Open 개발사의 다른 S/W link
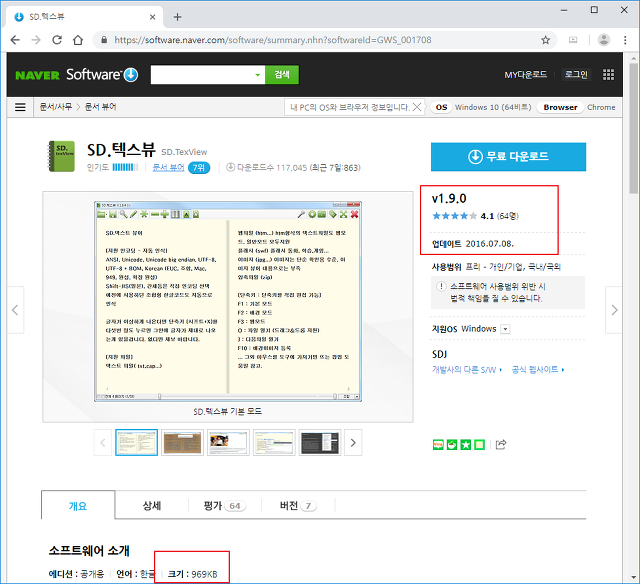This screenshot has height=584, width=640. tap(467, 370)
